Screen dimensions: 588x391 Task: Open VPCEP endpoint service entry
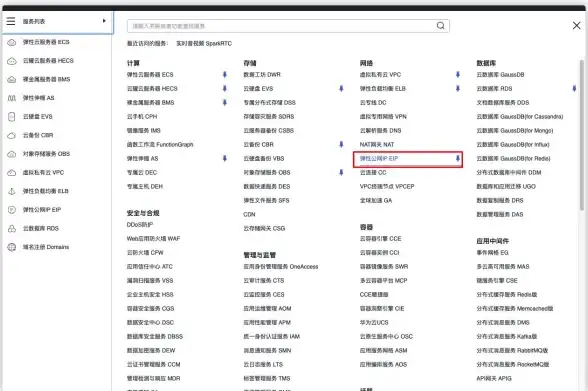(387, 186)
